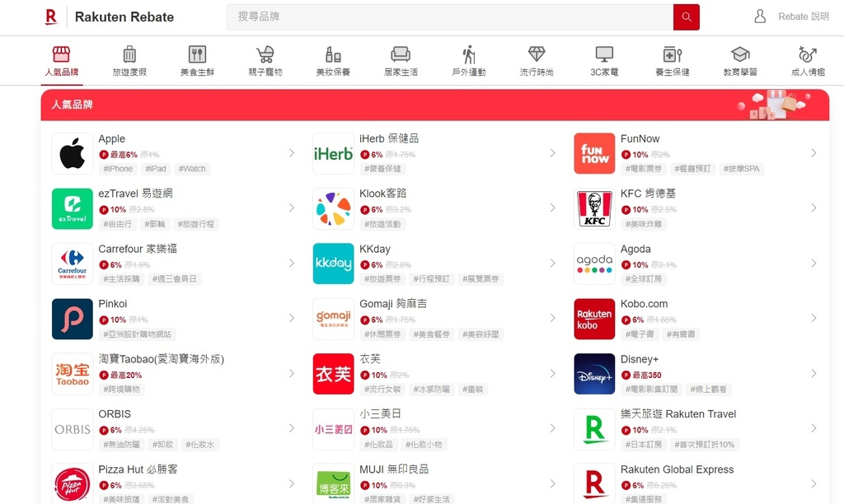Open the 衣芙 red brand logo

333,374
